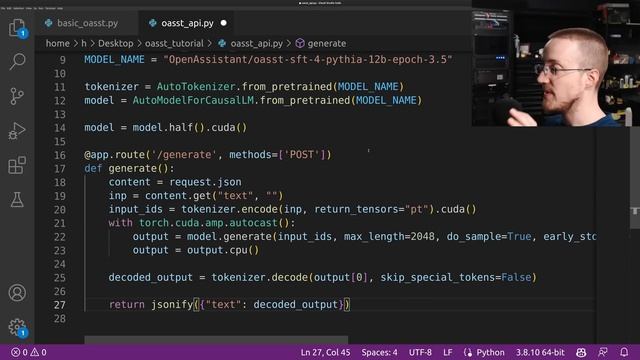Close unsaved oasst_api.py tab via dot
This screenshot has width=640, height=360.
point(224,23)
